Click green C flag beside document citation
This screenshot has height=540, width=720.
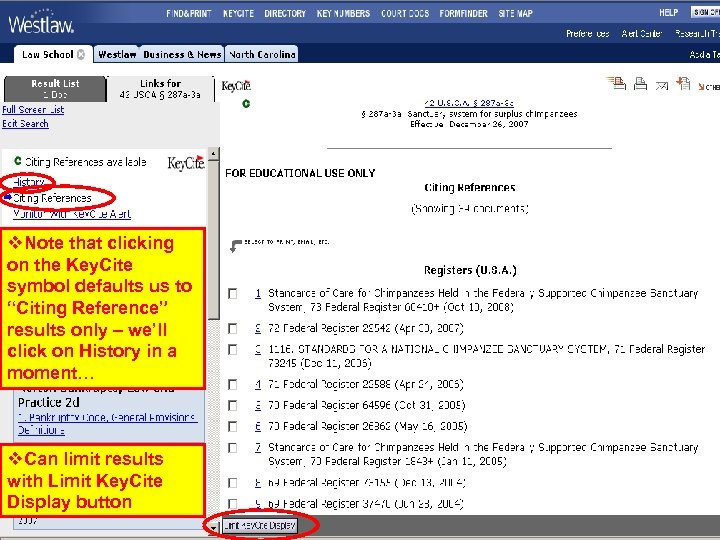pyautogui.click(x=246, y=104)
